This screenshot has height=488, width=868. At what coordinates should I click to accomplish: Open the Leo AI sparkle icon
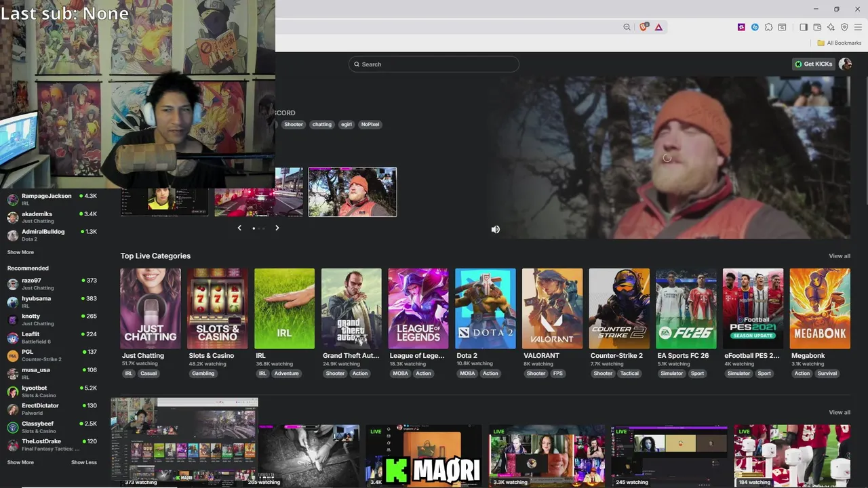click(x=831, y=27)
